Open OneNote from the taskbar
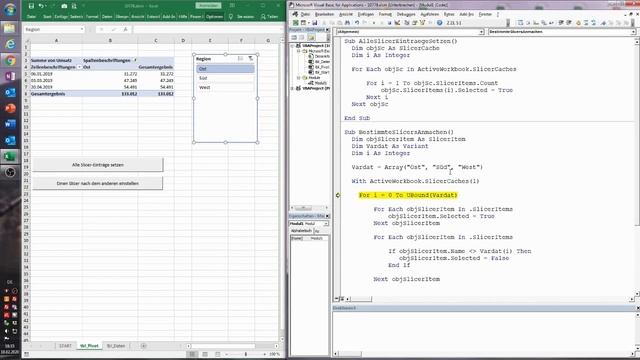This screenshot has width=640, height=360. pos(10,76)
